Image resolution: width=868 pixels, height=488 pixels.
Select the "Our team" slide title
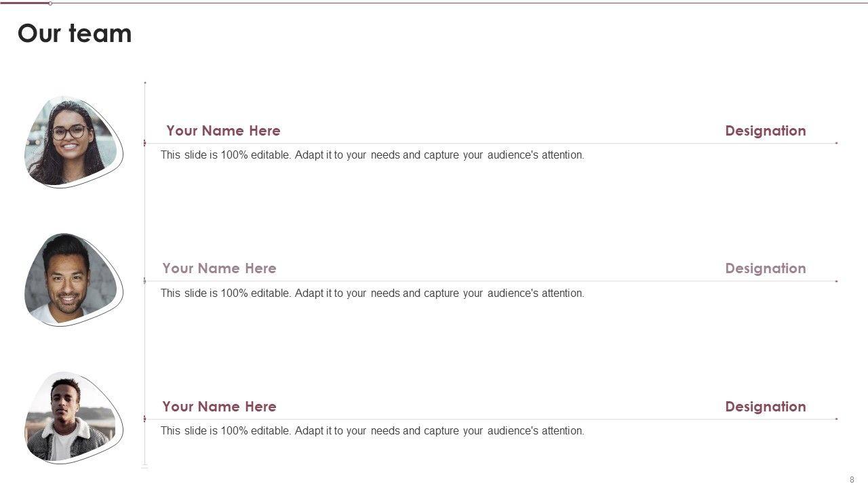[75, 33]
